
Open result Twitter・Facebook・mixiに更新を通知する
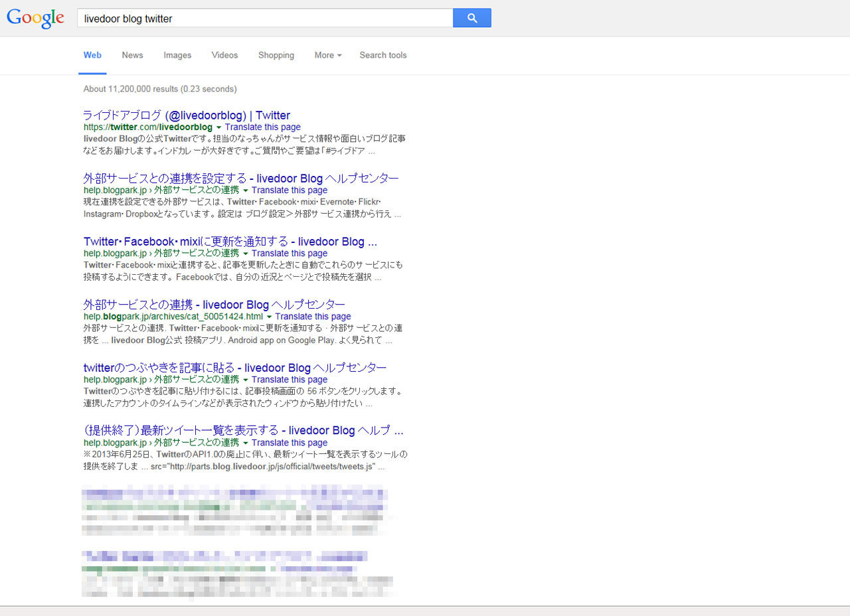coord(230,241)
